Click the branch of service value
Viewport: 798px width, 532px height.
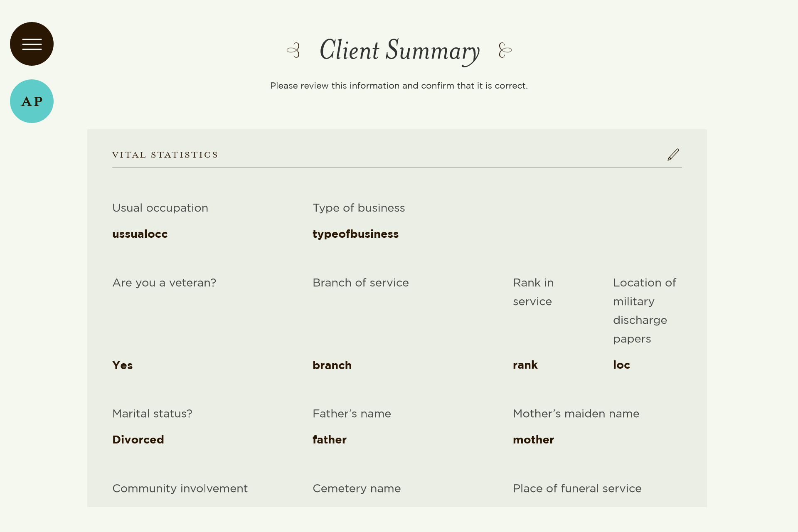332,365
